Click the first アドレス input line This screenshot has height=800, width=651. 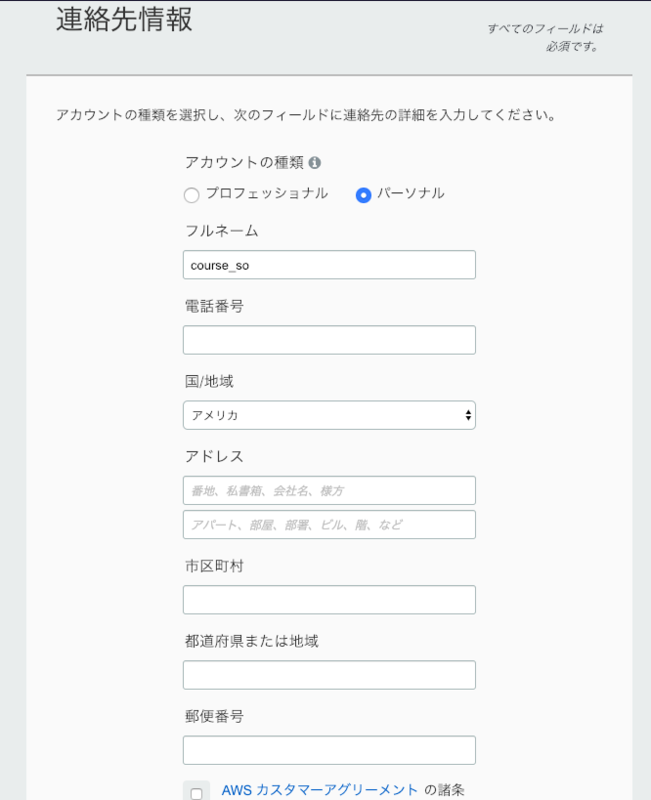click(328, 490)
